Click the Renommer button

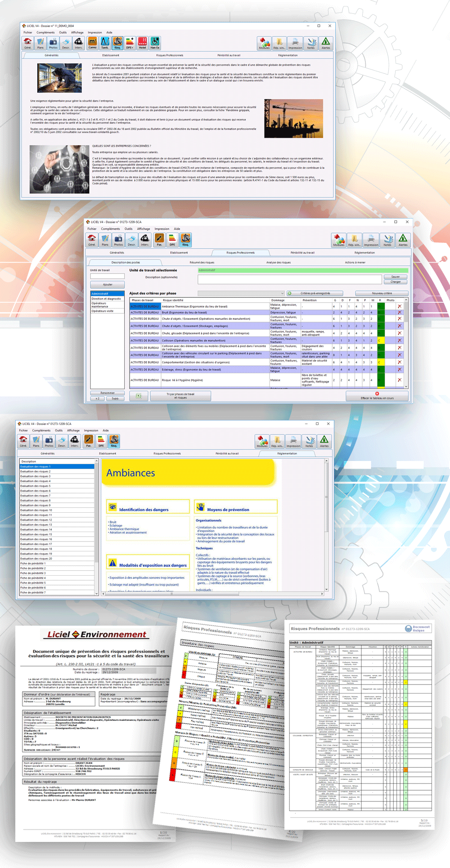coord(108,393)
